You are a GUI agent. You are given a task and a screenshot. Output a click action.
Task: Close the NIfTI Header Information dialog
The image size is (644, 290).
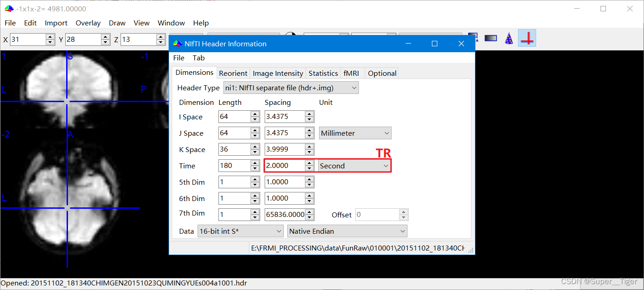click(461, 44)
